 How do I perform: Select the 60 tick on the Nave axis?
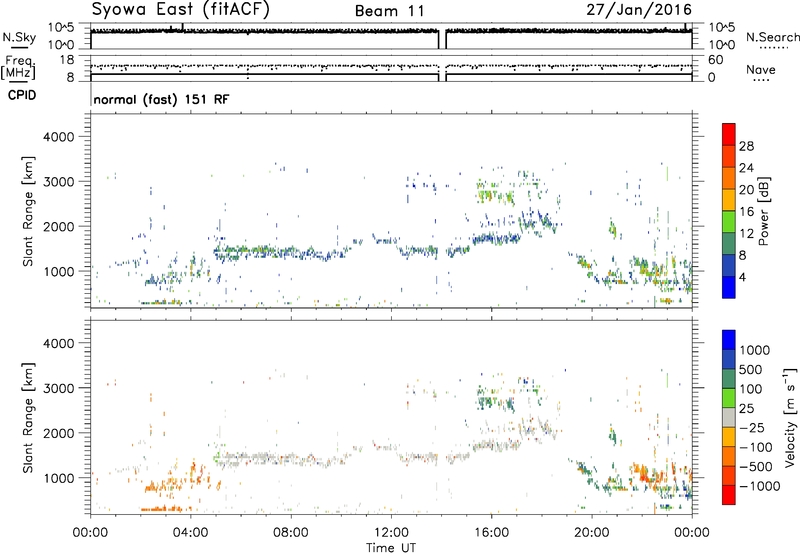pos(715,60)
